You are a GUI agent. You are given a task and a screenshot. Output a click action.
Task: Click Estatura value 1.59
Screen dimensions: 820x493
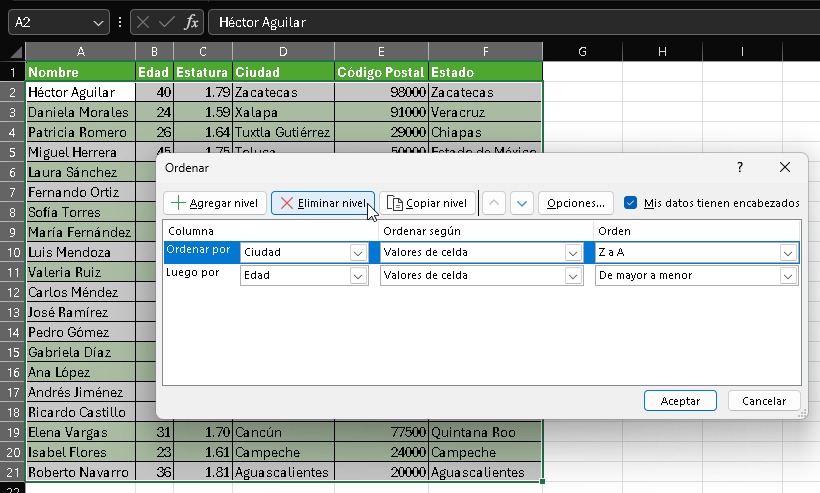point(203,112)
